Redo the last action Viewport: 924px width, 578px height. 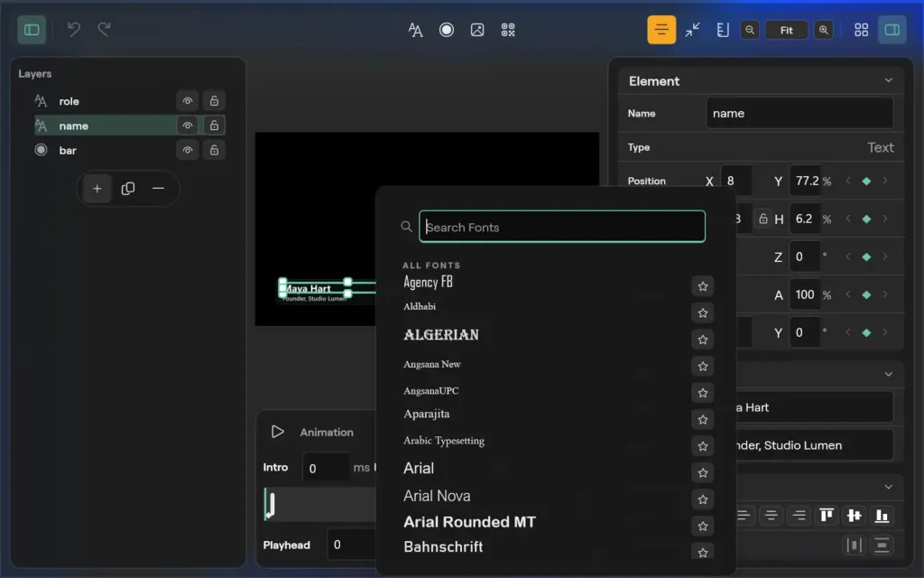105,30
